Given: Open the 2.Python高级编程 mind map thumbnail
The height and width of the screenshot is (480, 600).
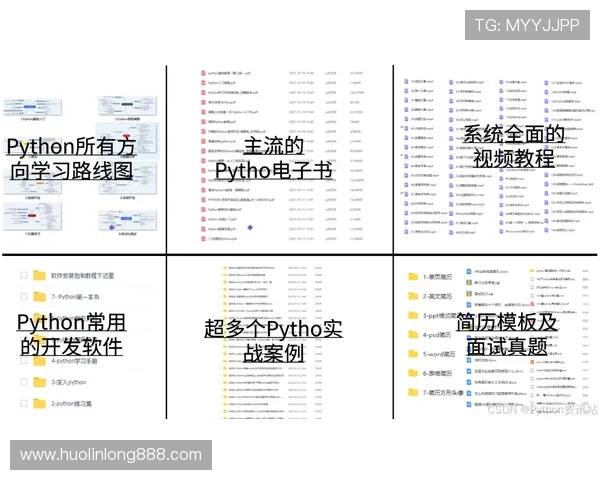Looking at the screenshot, I should pyautogui.click(x=128, y=106).
